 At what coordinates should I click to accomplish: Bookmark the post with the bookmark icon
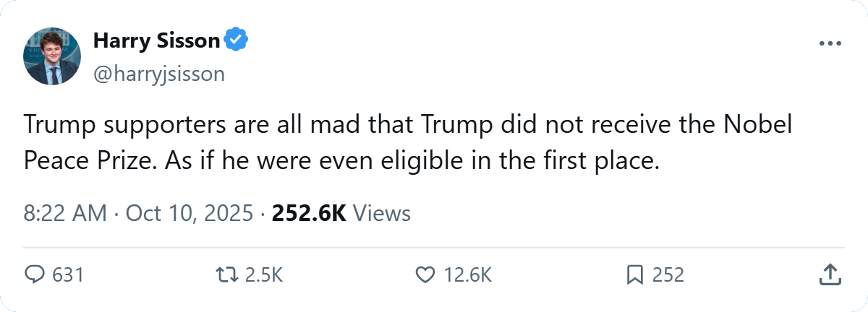point(634,274)
